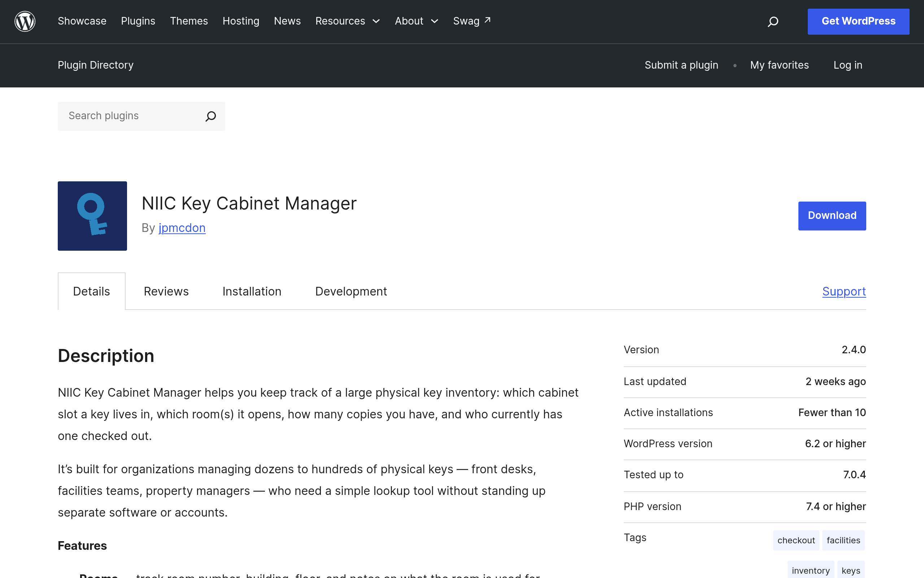The width and height of the screenshot is (924, 578).
Task: Click the NIIC Key Cabinet Manager title
Action: tap(249, 203)
